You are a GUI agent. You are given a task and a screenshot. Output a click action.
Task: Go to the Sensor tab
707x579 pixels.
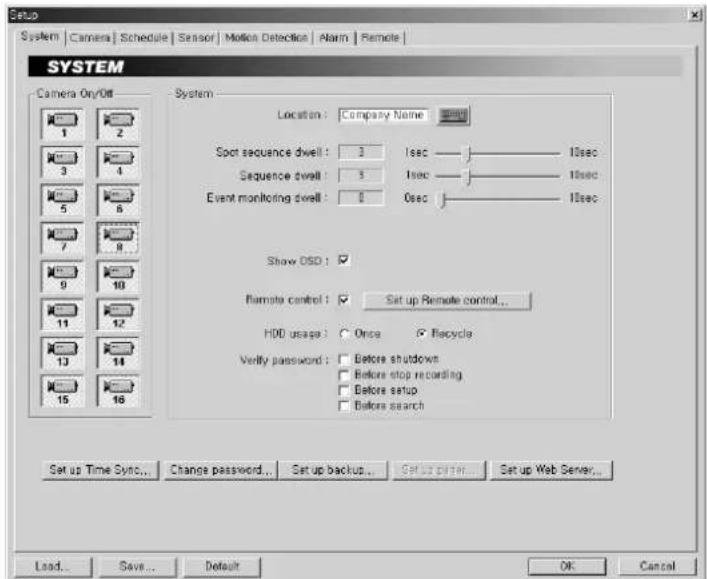coord(196,37)
